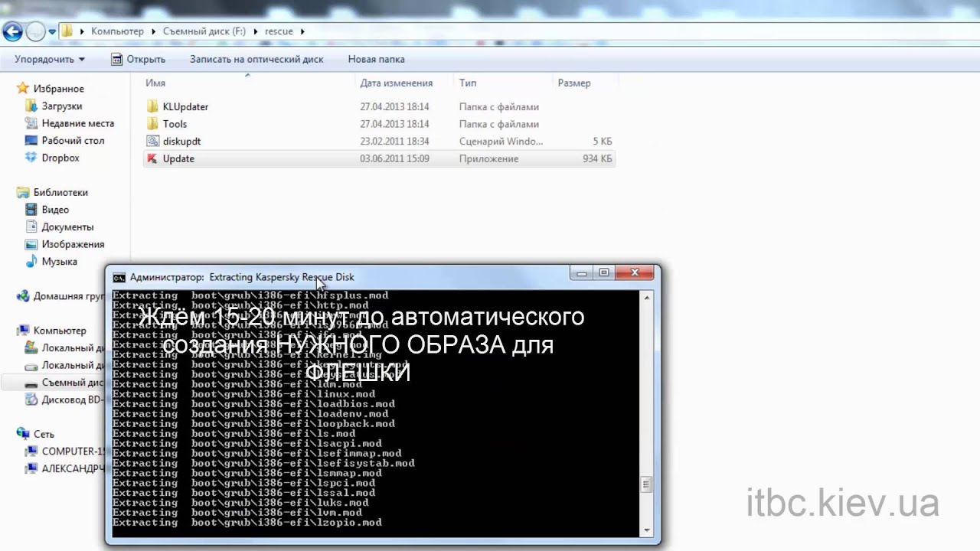Sort files by the Имя column header

155,83
